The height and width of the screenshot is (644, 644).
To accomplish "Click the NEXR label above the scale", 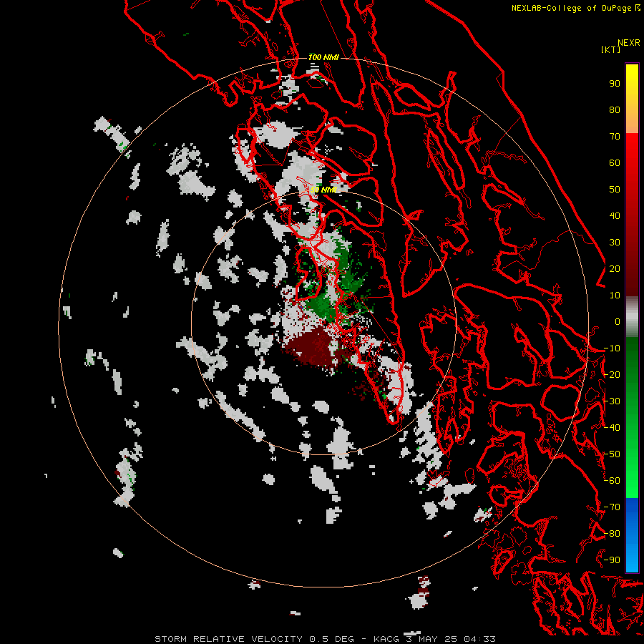I will tap(629, 43).
